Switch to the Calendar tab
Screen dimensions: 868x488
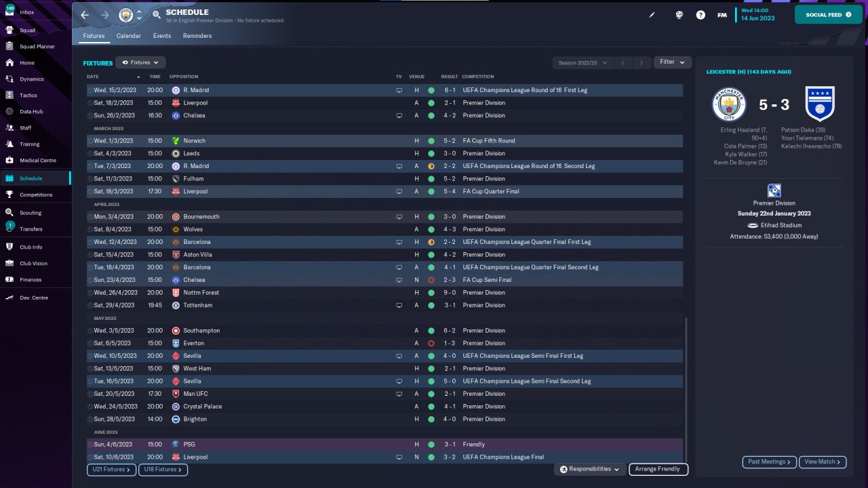click(129, 36)
